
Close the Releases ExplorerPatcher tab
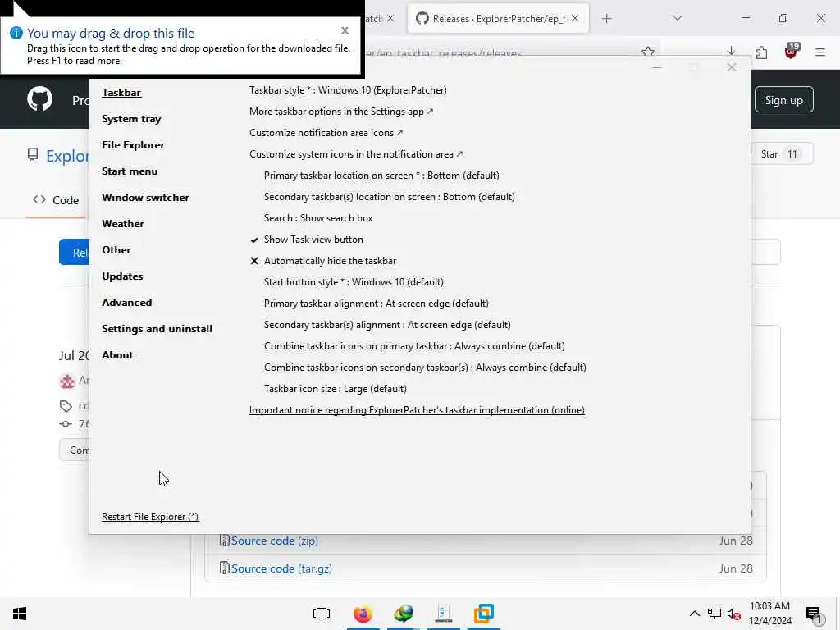click(575, 18)
